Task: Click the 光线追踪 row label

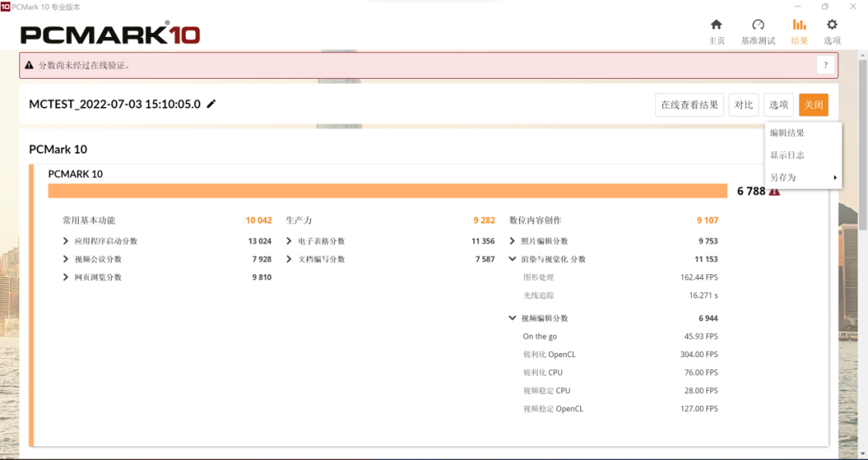Action: pyautogui.click(x=538, y=295)
